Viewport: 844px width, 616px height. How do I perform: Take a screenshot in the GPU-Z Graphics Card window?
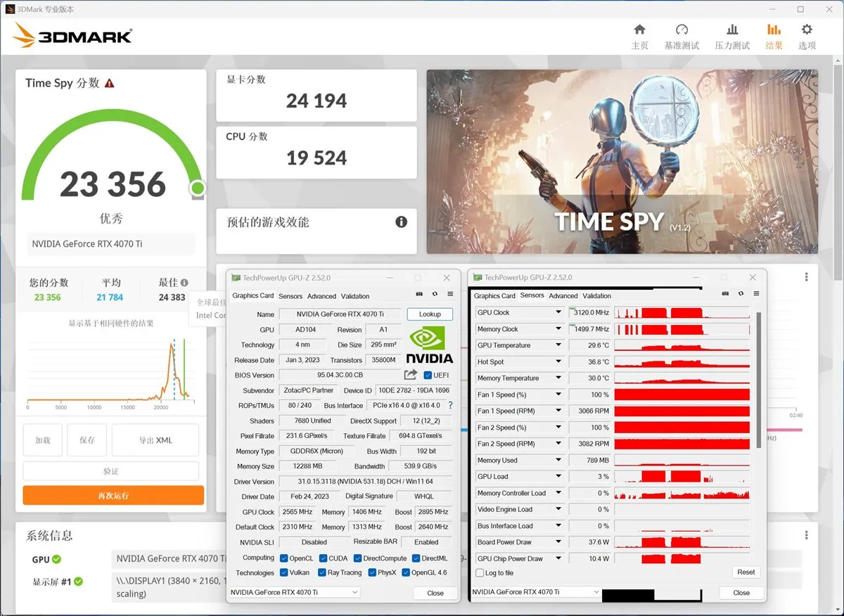tap(419, 294)
